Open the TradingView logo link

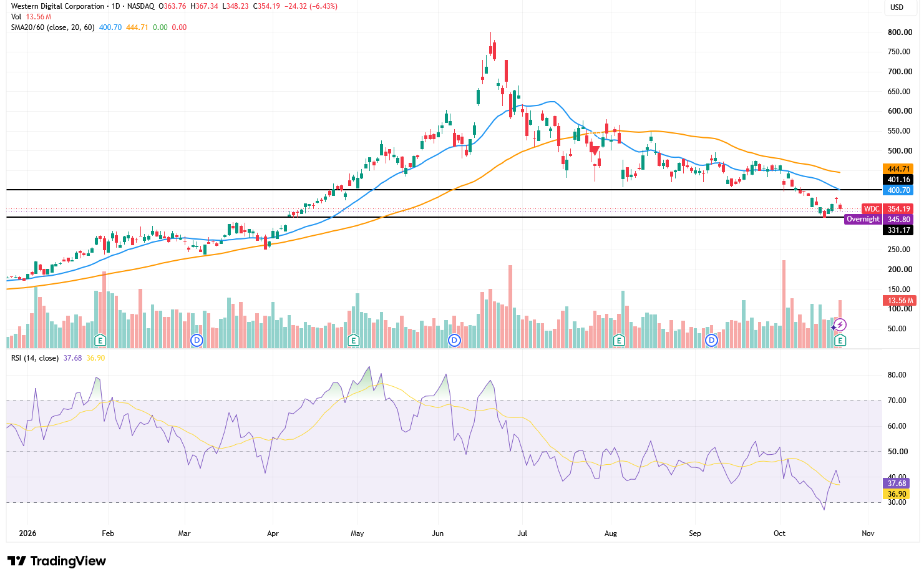point(57,561)
